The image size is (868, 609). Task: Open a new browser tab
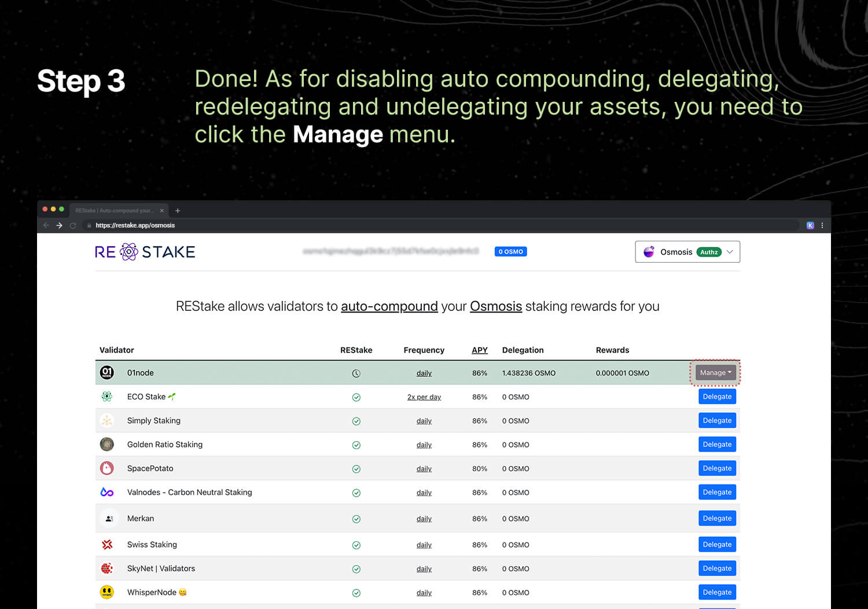[178, 211]
